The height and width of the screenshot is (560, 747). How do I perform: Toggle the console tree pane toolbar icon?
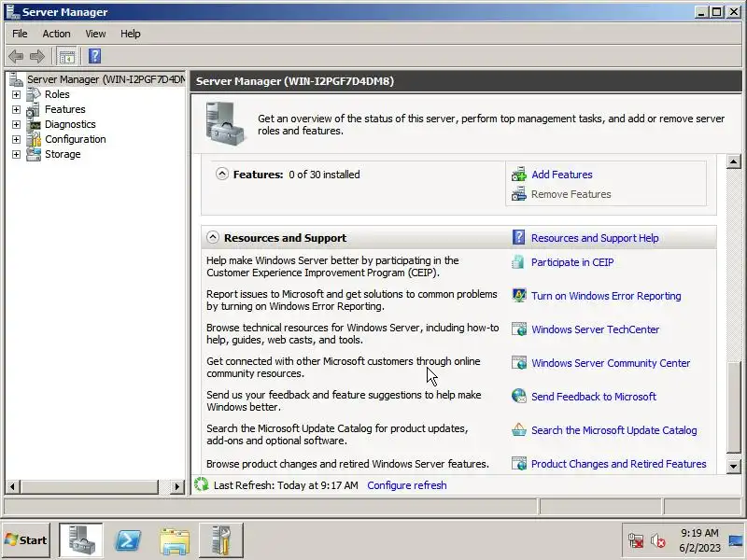66,56
